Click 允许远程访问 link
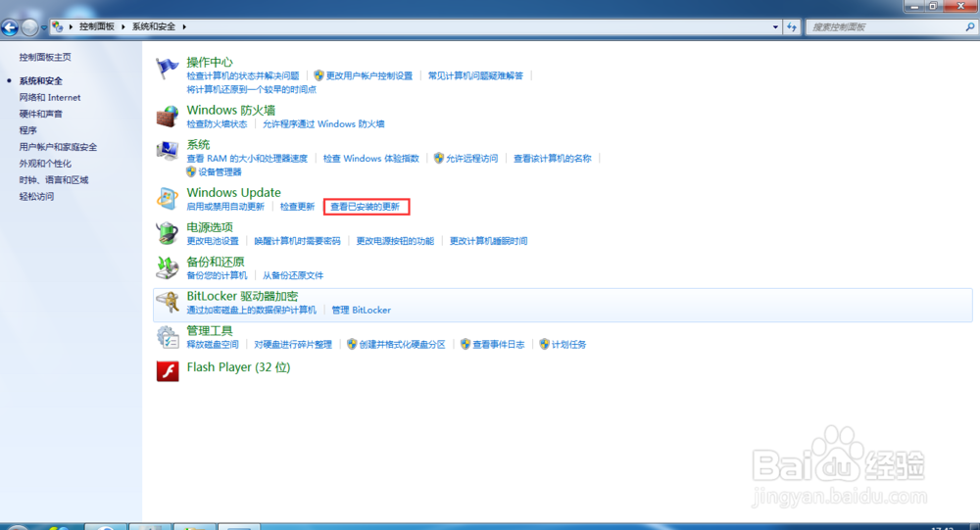The height and width of the screenshot is (530, 980). [472, 158]
